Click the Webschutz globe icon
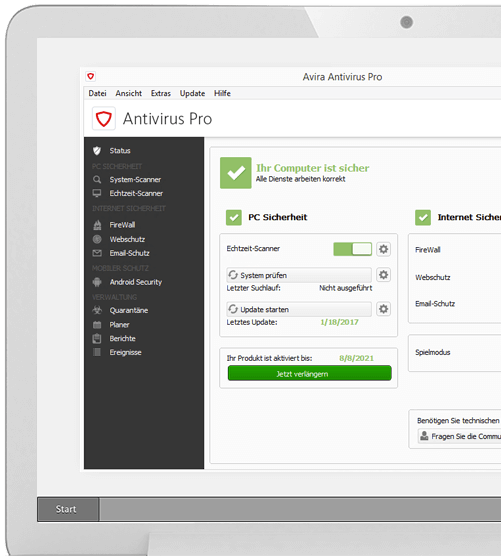The image size is (501, 556). coord(97,239)
